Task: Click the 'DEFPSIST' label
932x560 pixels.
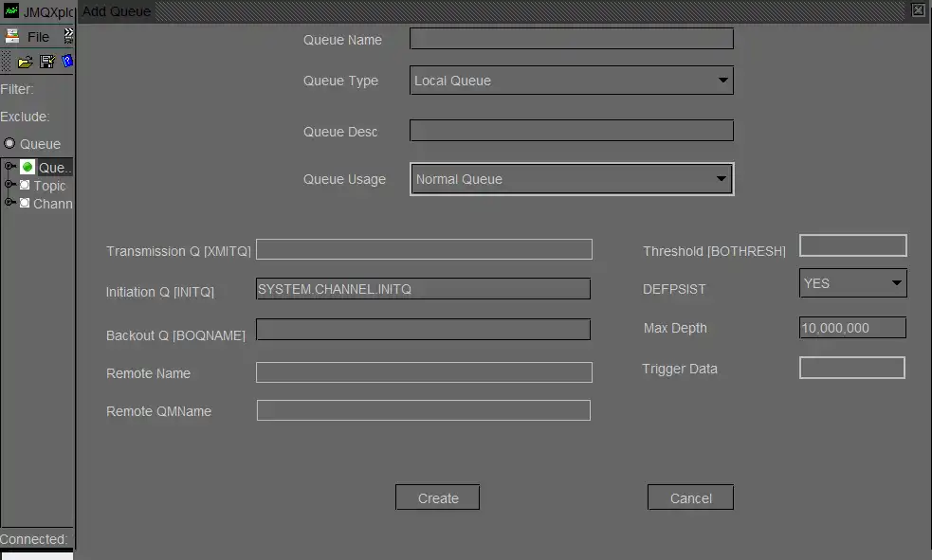Action: tap(674, 289)
